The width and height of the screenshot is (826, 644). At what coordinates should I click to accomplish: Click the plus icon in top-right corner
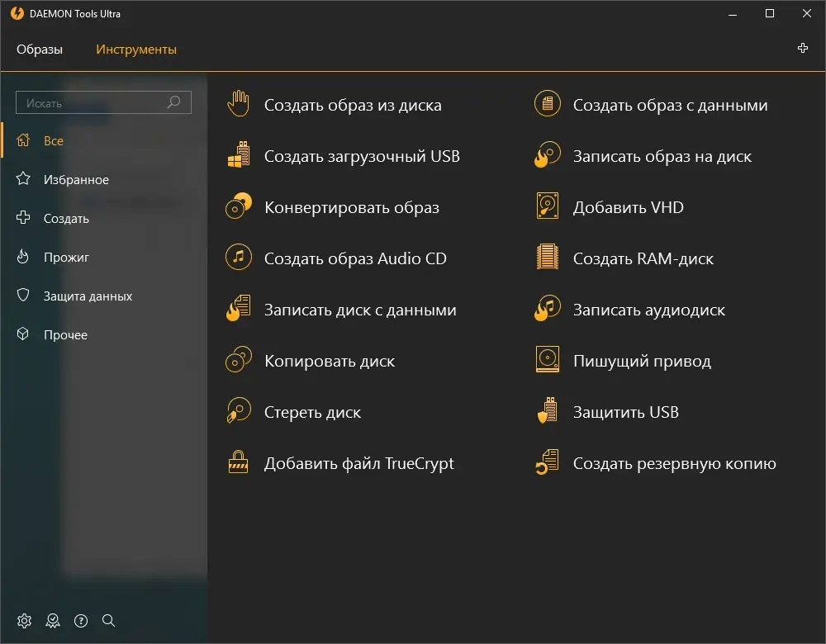pos(803,49)
